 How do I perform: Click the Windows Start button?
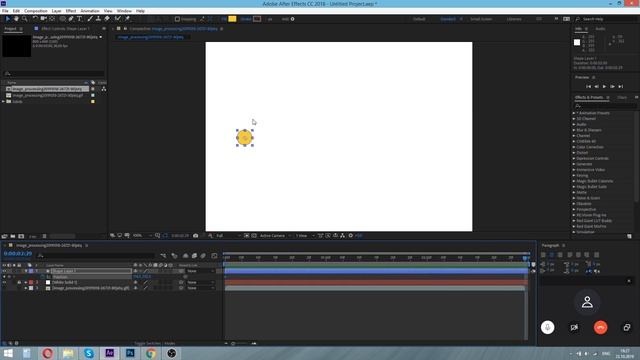tap(8, 353)
